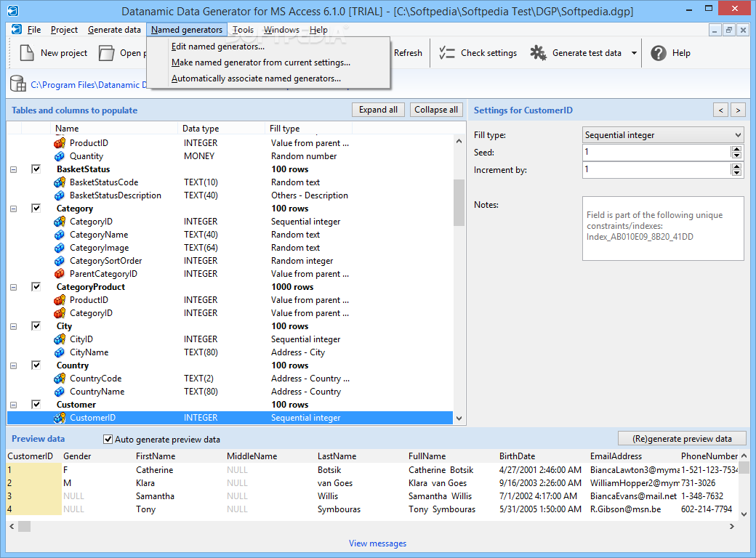Click the CategoryImage column icon
This screenshot has width=756, height=558.
click(x=60, y=248)
